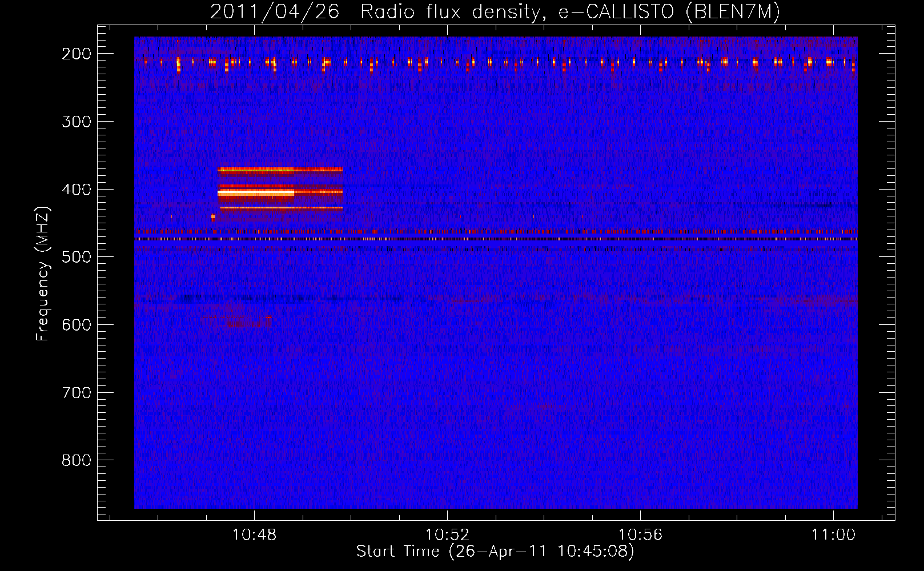This screenshot has height=571, width=924.
Task: Click the 'Frequency (MHZ)' axis label
Action: tap(43, 274)
